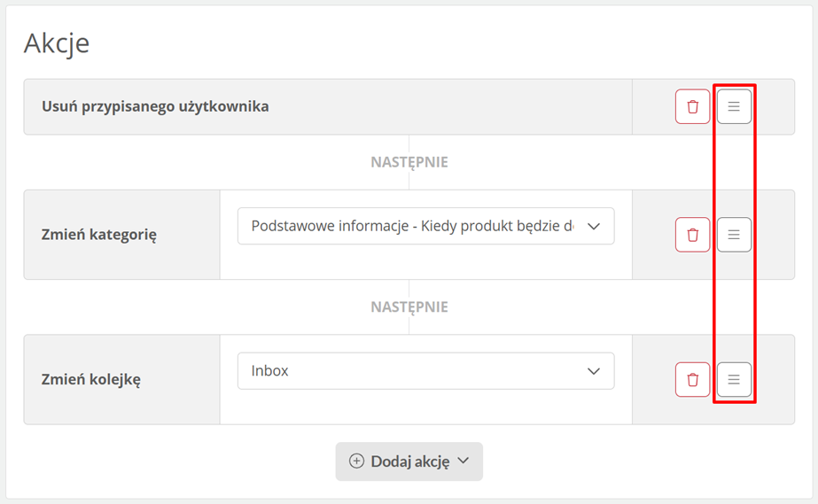818x504 pixels.
Task: Expand chevron on 'Dodaj akcję' button
Action: (x=464, y=461)
